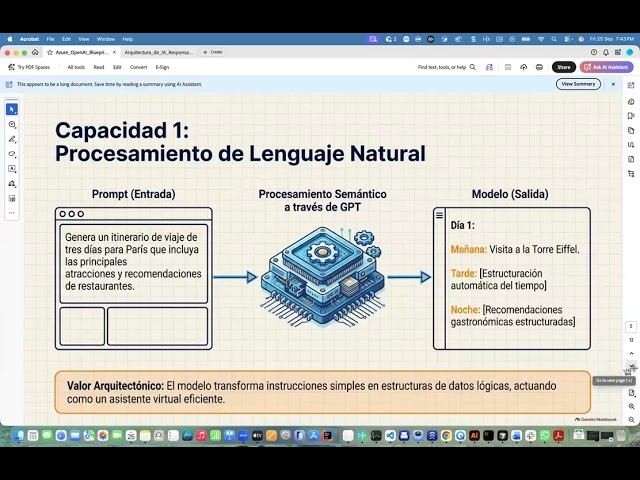The height and width of the screenshot is (480, 640).
Task: Open the Apple menu
Action: pyautogui.click(x=10, y=39)
